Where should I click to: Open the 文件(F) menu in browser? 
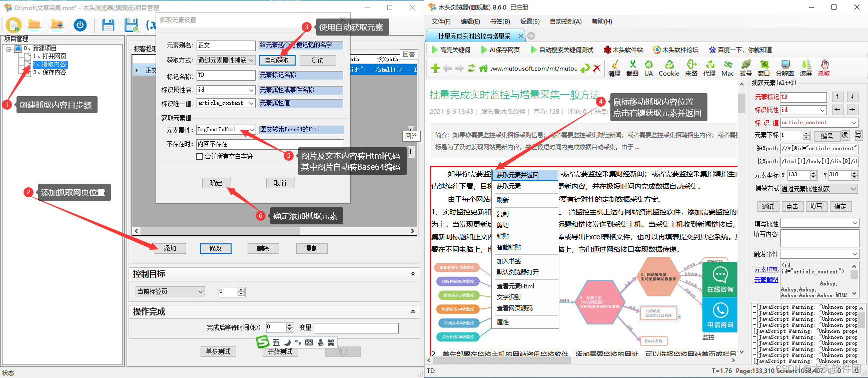(x=441, y=22)
